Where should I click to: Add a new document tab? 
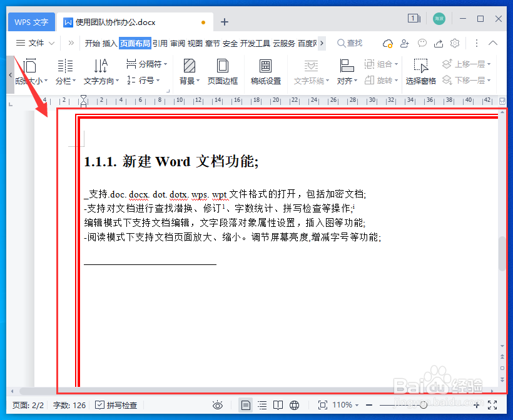point(225,22)
